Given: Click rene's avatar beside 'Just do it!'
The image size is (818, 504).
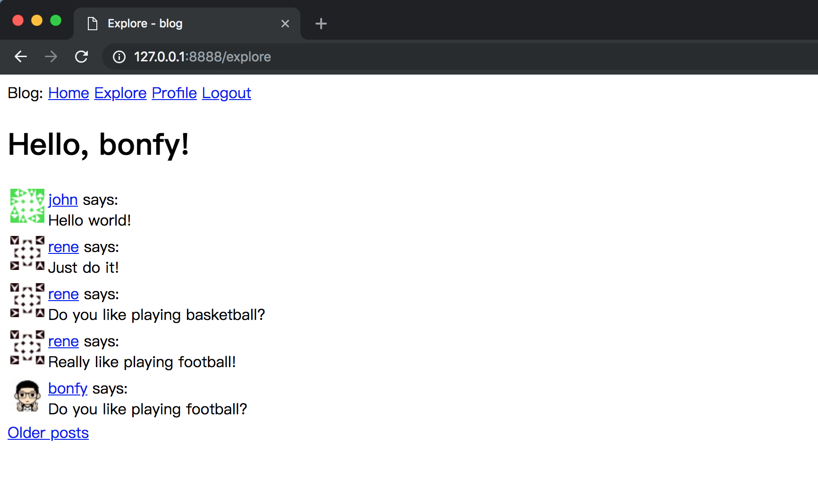Looking at the screenshot, I should point(27,253).
